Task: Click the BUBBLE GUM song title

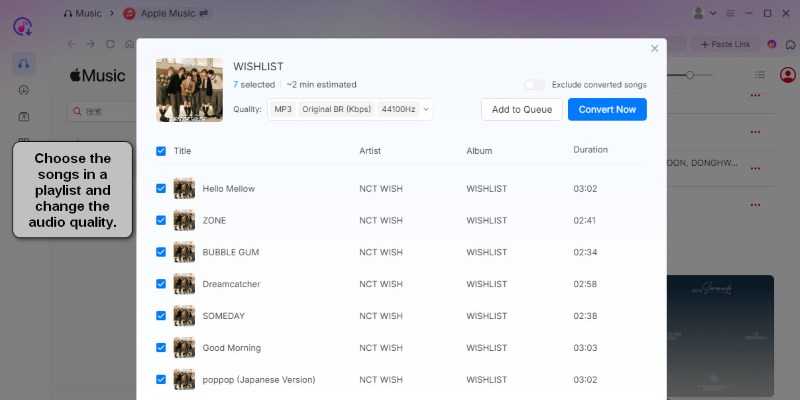Action: pos(231,252)
